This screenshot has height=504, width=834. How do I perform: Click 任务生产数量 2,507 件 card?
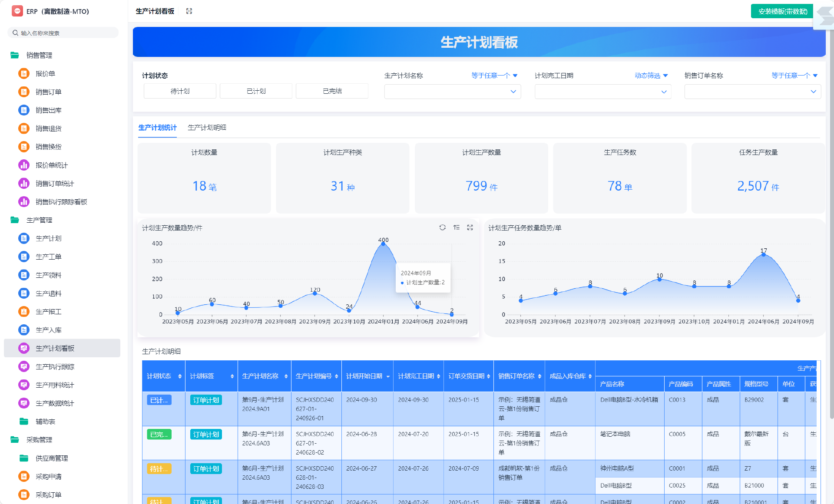[x=758, y=178]
